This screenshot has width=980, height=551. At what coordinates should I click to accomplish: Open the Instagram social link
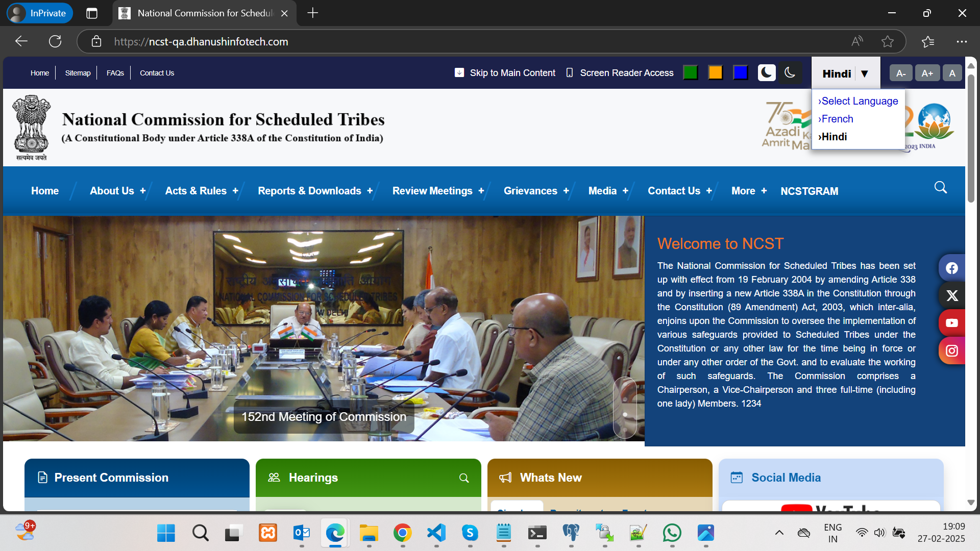coord(952,351)
